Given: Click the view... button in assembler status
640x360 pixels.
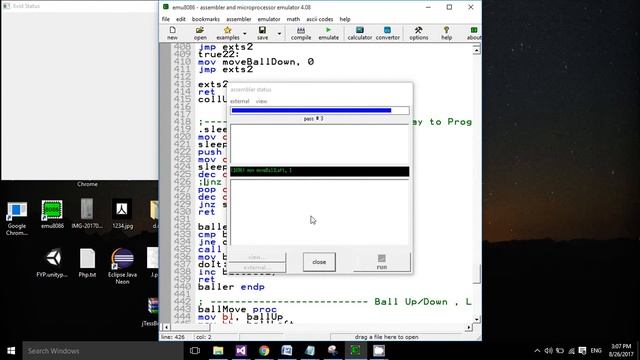Looking at the screenshot, I should tap(257, 257).
